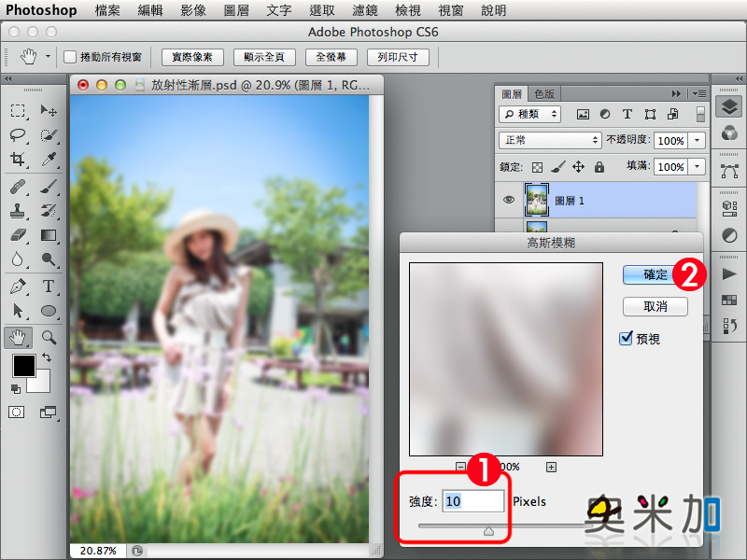Open the 正常 blend mode dropdown
Screen dimensions: 747x560
550,140
